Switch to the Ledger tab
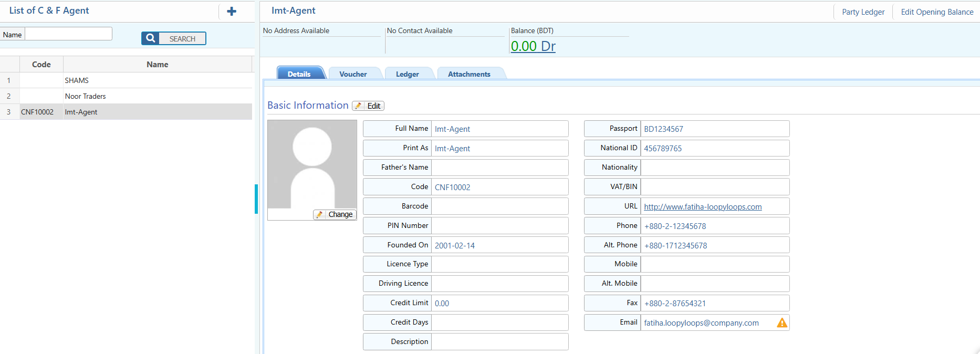The image size is (980, 354). 407,74
